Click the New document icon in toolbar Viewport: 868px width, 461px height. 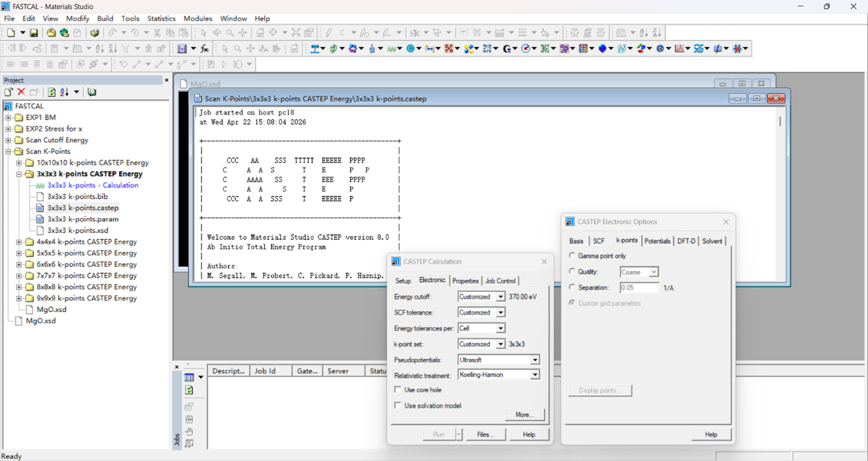[11, 33]
